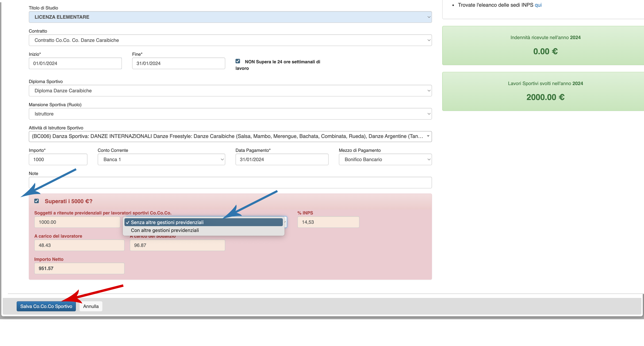Expand the Contratto dropdown

tap(230, 40)
